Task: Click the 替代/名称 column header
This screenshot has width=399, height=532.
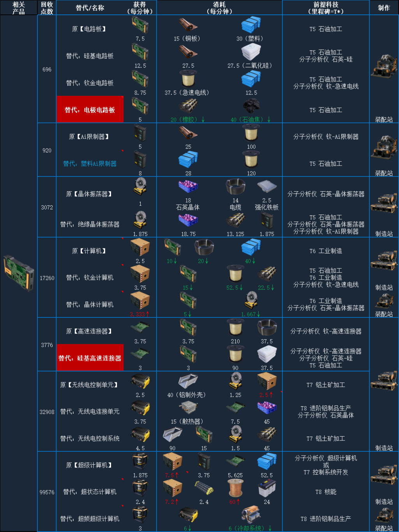Action: point(90,8)
